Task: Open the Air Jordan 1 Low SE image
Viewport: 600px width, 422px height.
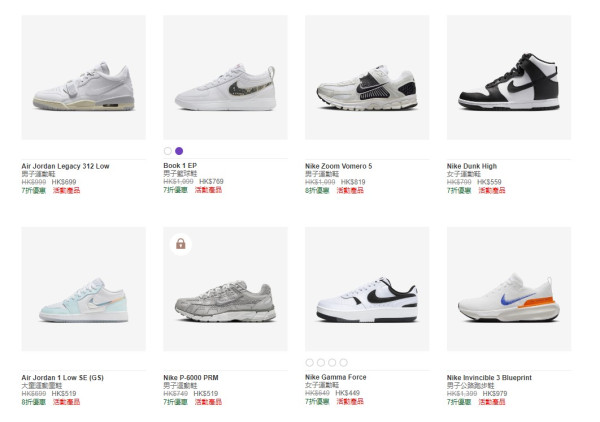Action: [83, 289]
